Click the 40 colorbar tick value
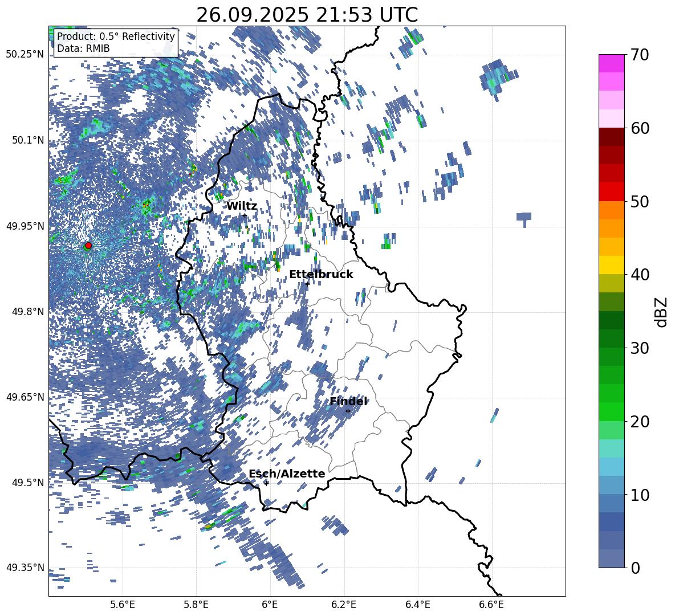 click(640, 275)
